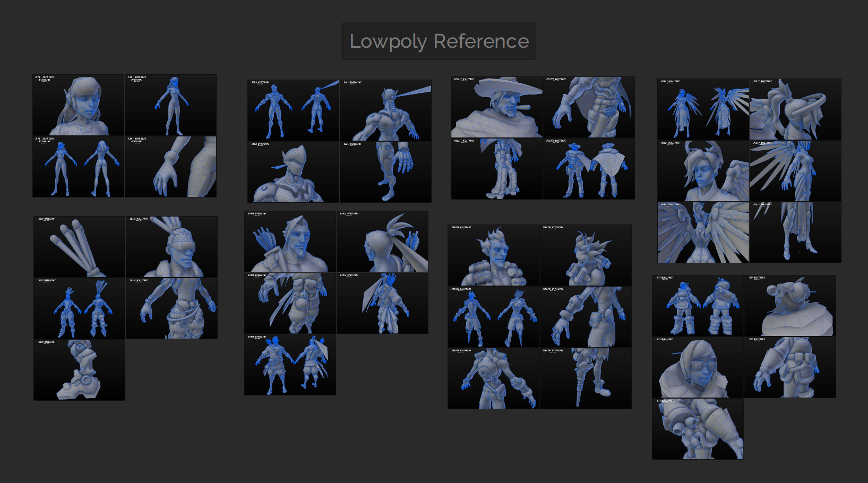The image size is (868, 483).
Task: Select the Mei arm and backpack closeup image
Action: pyautogui.click(x=790, y=367)
